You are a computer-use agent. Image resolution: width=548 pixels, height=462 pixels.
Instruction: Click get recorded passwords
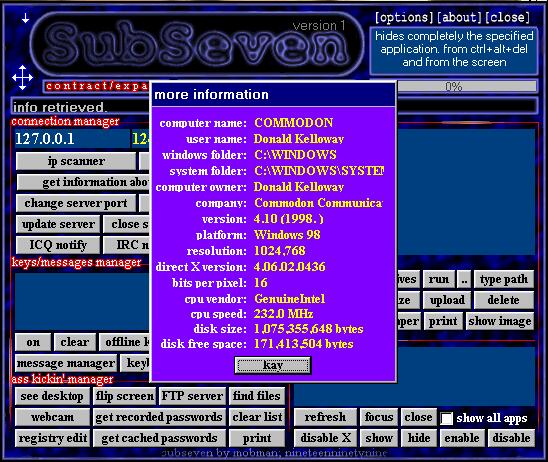[x=159, y=417]
